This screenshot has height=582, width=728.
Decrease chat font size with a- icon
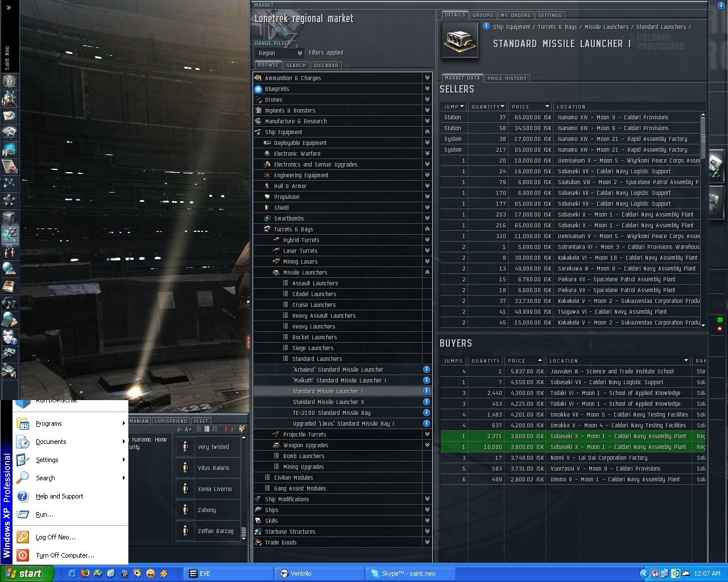(180, 429)
